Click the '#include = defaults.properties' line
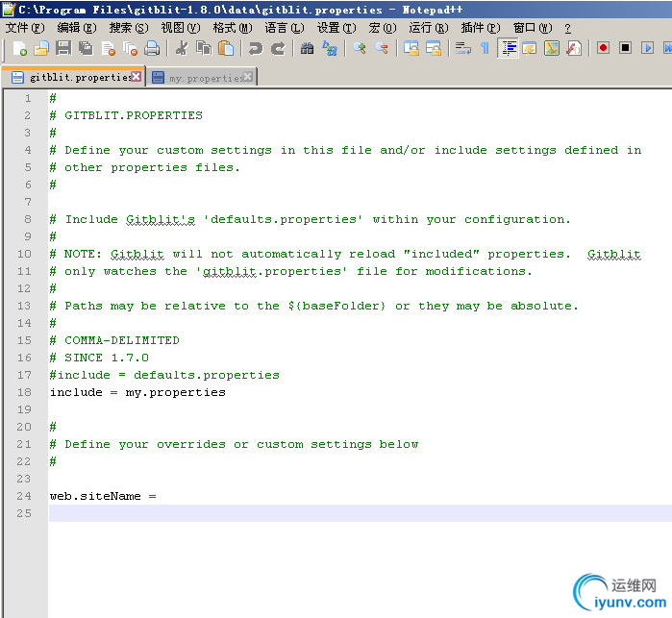This screenshot has height=618, width=672. pyautogui.click(x=164, y=375)
